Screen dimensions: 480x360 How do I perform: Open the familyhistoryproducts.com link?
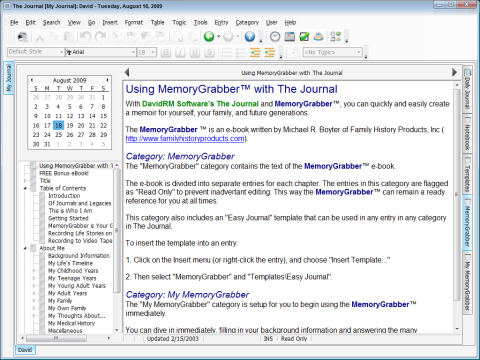[185, 138]
